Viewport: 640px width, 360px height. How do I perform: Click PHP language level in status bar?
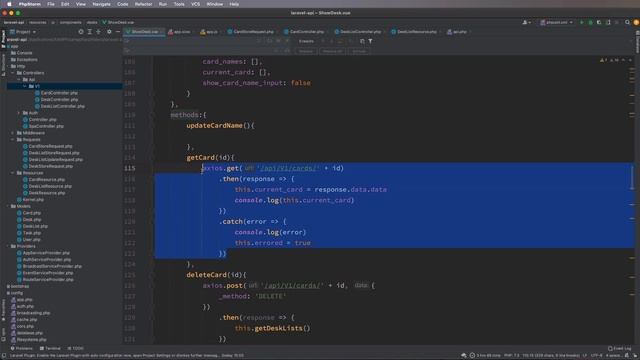pos(511,356)
